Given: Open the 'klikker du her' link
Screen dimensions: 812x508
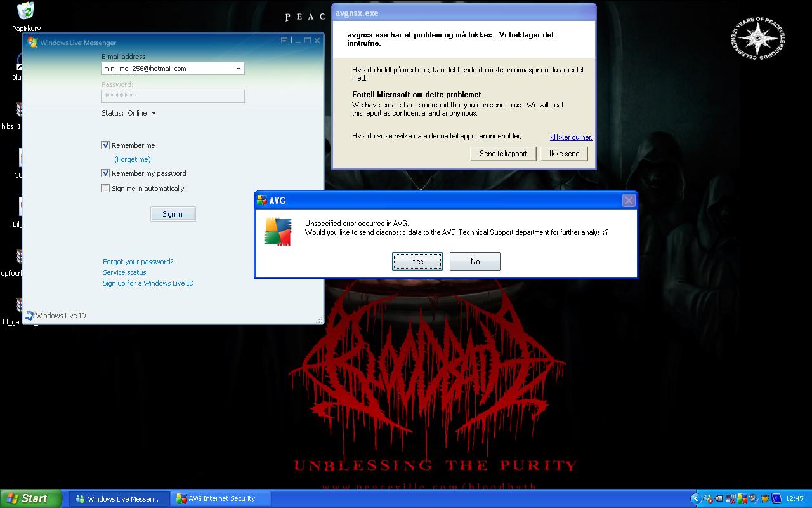Looking at the screenshot, I should (571, 137).
